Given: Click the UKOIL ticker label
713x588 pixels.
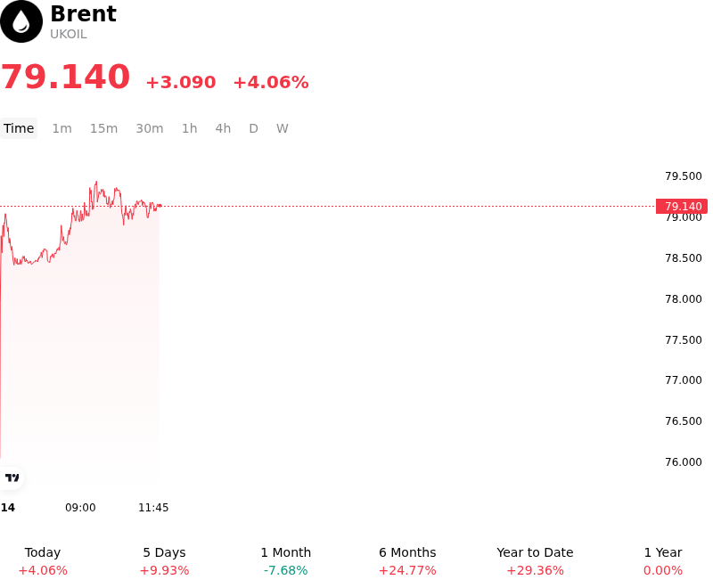Looking at the screenshot, I should pos(69,35).
